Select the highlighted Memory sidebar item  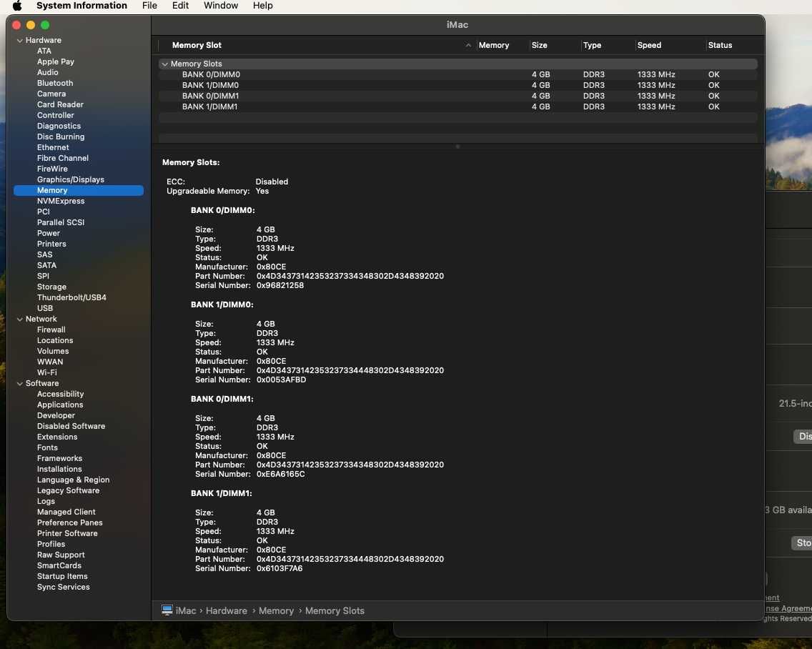79,191
